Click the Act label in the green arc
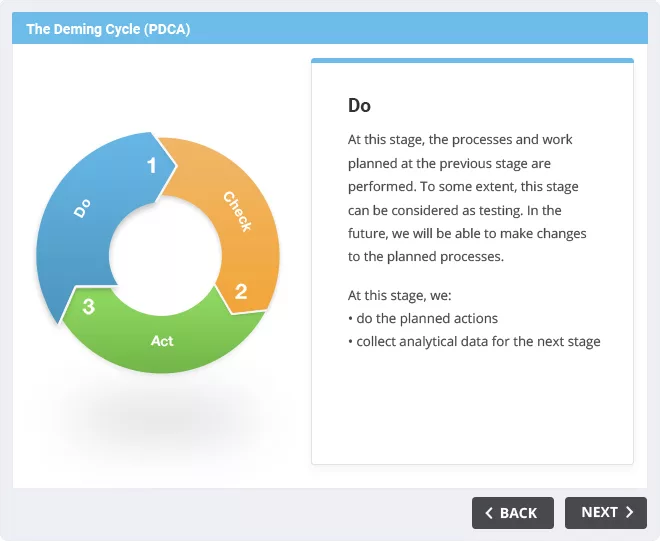The width and height of the screenshot is (660, 541). pyautogui.click(x=162, y=341)
